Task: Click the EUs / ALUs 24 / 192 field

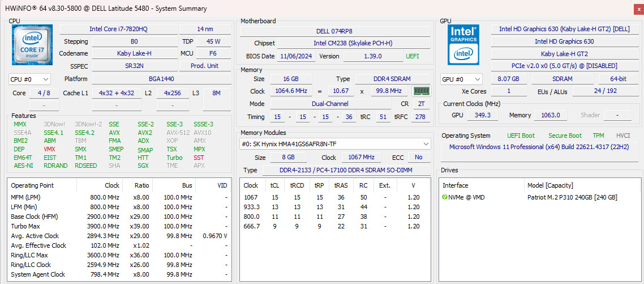Action: (606, 91)
